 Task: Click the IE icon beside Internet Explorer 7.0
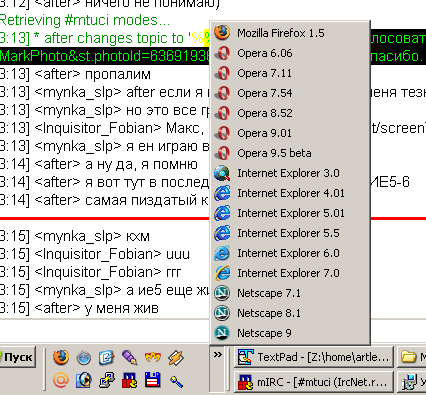pos(222,273)
